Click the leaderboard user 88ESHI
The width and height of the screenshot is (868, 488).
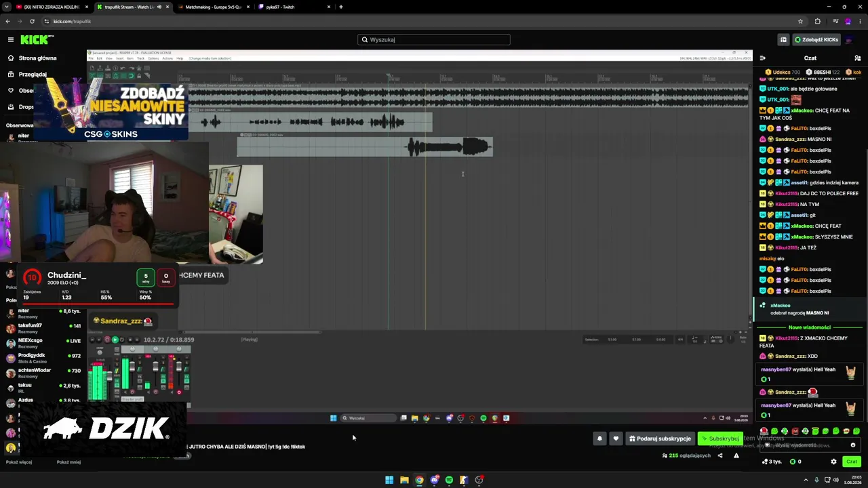(822, 72)
